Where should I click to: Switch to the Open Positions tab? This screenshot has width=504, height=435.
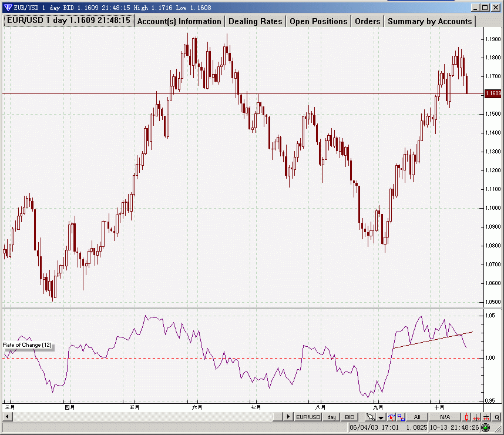318,21
